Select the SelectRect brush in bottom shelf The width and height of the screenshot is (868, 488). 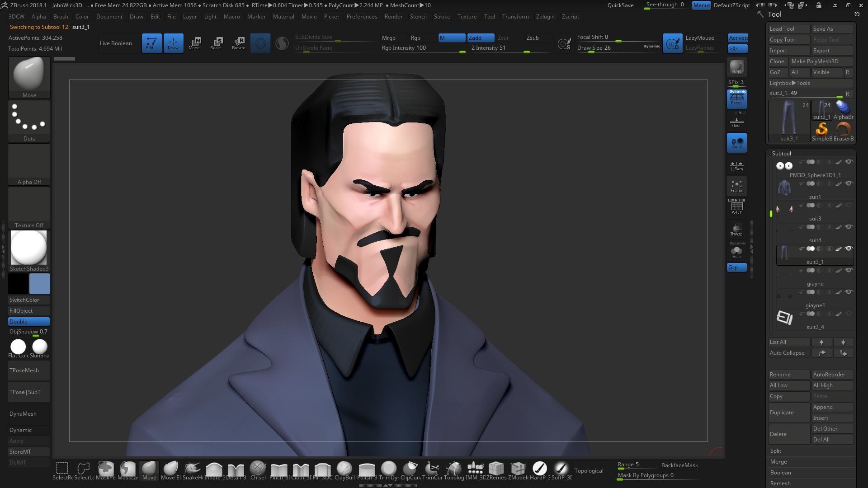coord(62,471)
